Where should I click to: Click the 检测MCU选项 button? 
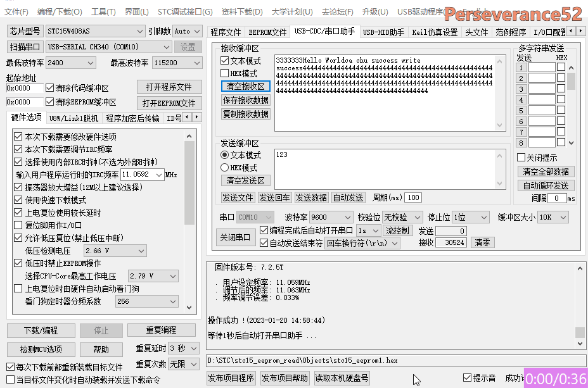(x=41, y=349)
